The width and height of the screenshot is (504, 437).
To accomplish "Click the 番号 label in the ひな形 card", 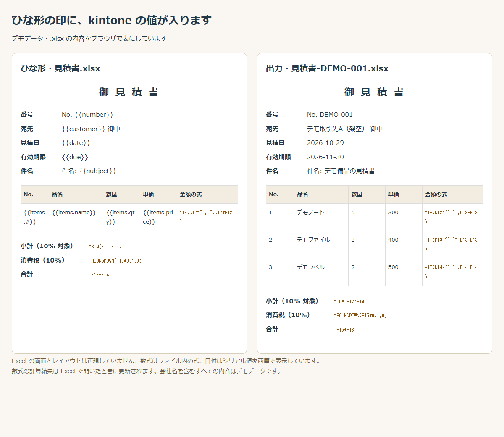I will tap(27, 115).
